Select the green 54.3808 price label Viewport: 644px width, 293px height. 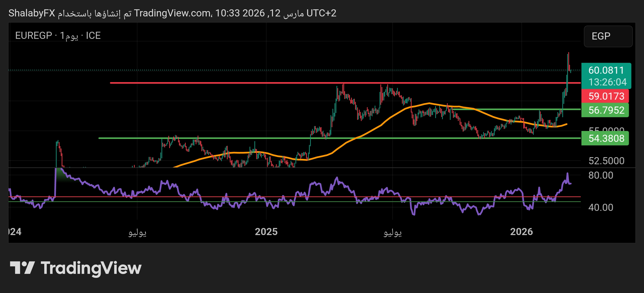(x=606, y=138)
